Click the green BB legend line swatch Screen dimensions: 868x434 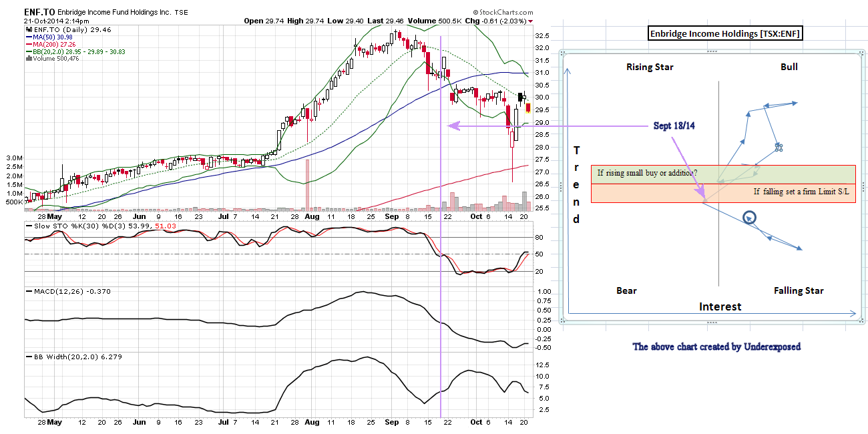[x=28, y=51]
